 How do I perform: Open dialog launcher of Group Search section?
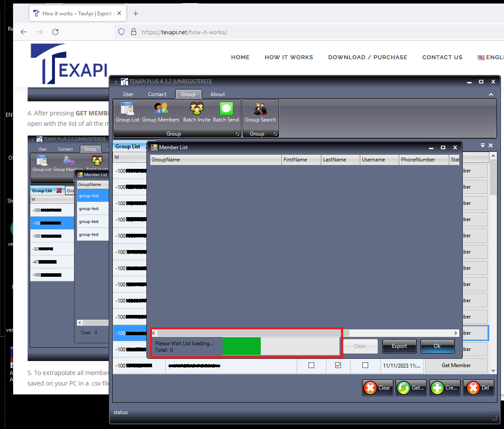tap(275, 134)
